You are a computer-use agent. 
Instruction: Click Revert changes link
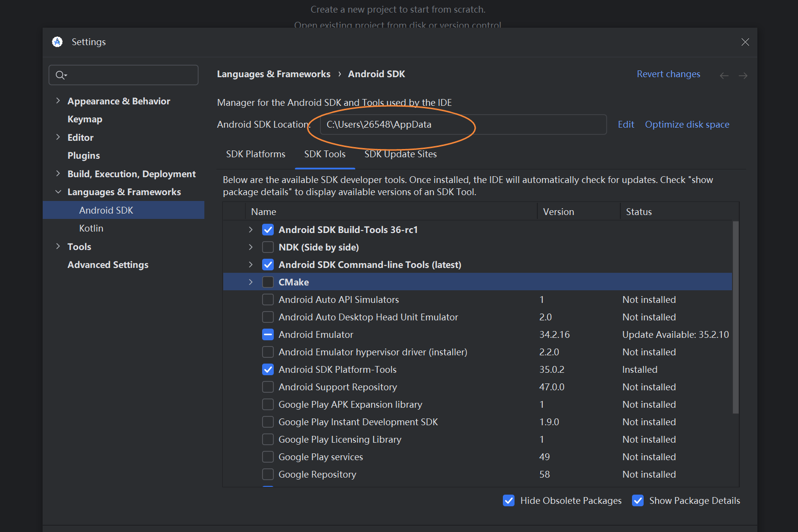[668, 74]
